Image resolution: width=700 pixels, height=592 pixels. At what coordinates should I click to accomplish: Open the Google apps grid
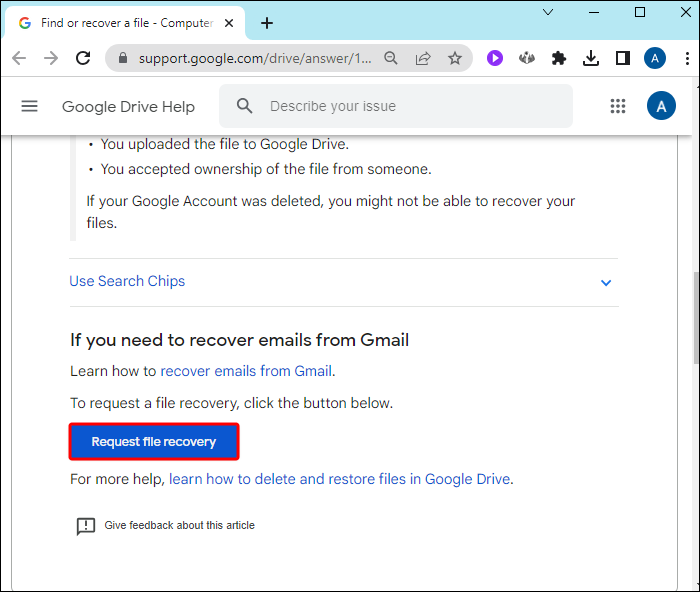click(617, 106)
